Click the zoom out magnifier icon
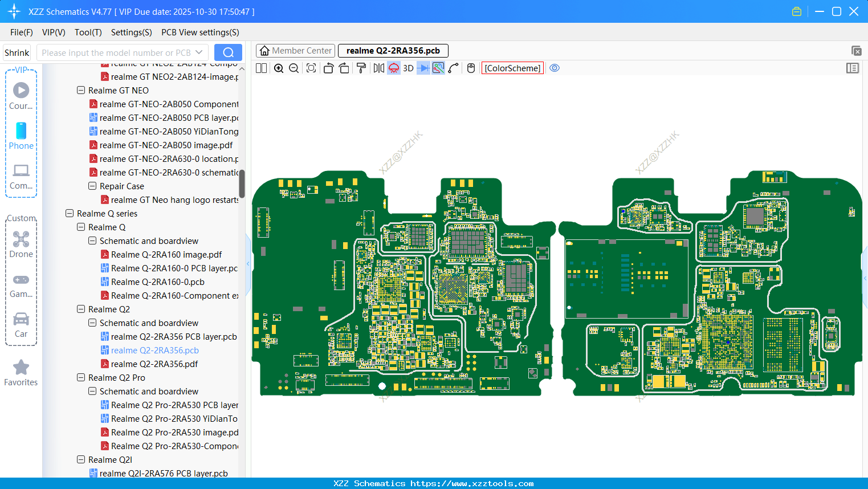868x489 pixels. click(294, 68)
